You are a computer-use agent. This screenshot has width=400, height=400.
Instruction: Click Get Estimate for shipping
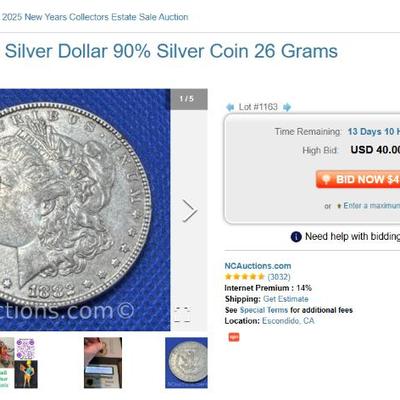pyautogui.click(x=286, y=299)
